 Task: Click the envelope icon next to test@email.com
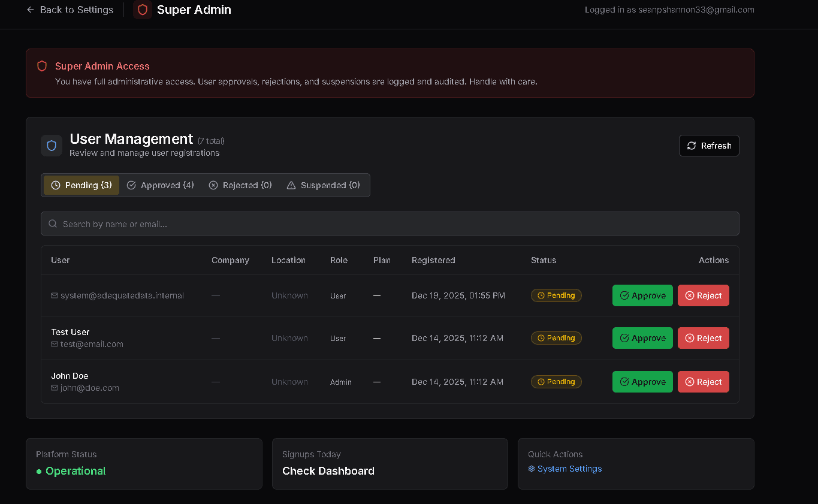pyautogui.click(x=55, y=344)
